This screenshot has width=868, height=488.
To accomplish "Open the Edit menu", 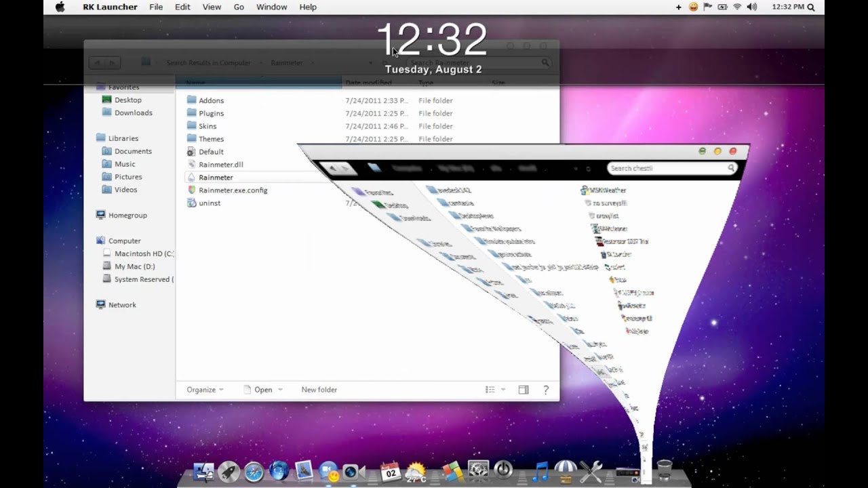I will (x=182, y=7).
